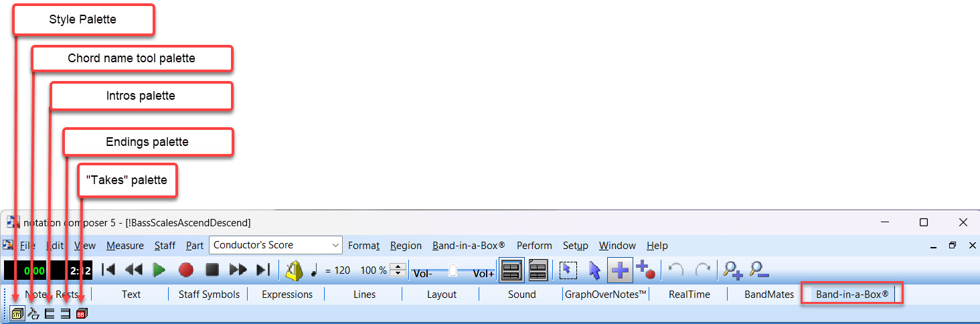Viewport: 980px width, 324px height.
Task: Open the Style Palette icon
Action: pyautogui.click(x=17, y=314)
